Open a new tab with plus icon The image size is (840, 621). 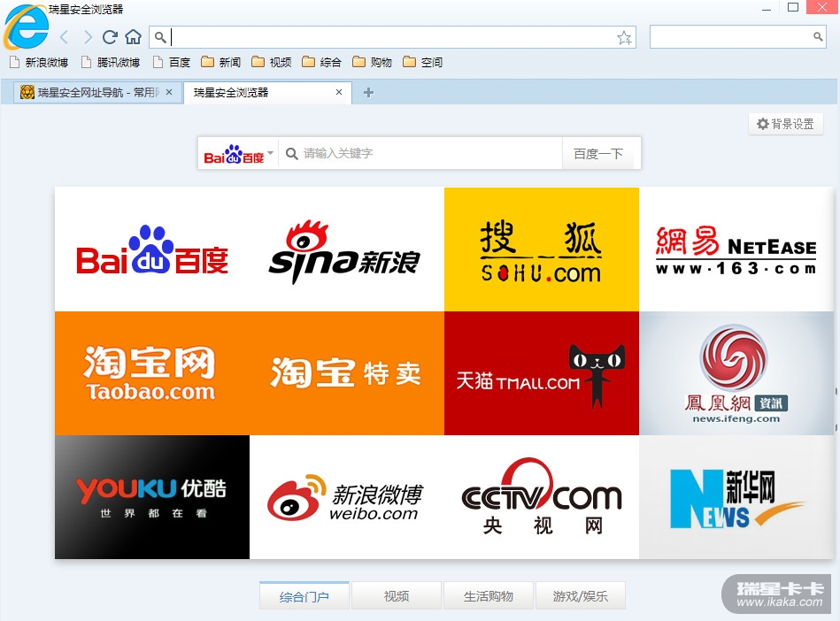point(368,93)
